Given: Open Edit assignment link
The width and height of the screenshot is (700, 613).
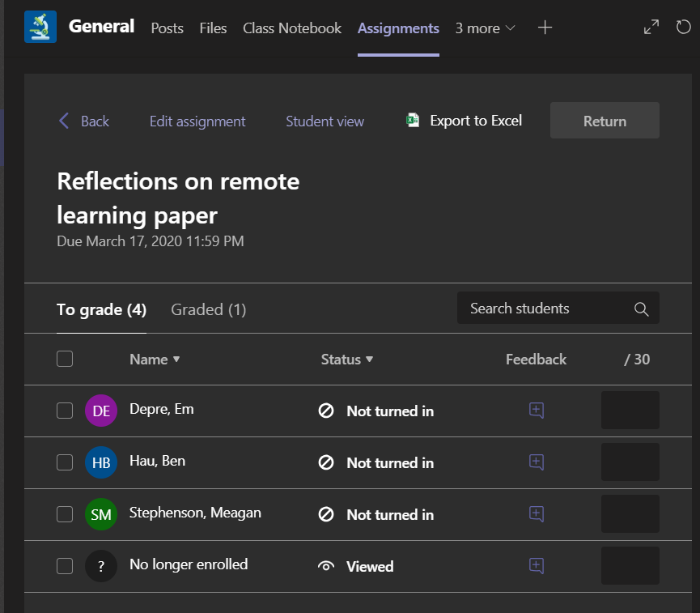Looking at the screenshot, I should [x=197, y=121].
